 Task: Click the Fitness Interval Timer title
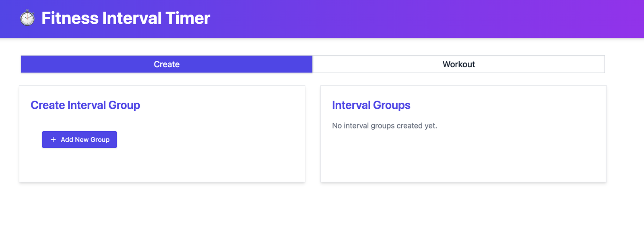(x=126, y=18)
